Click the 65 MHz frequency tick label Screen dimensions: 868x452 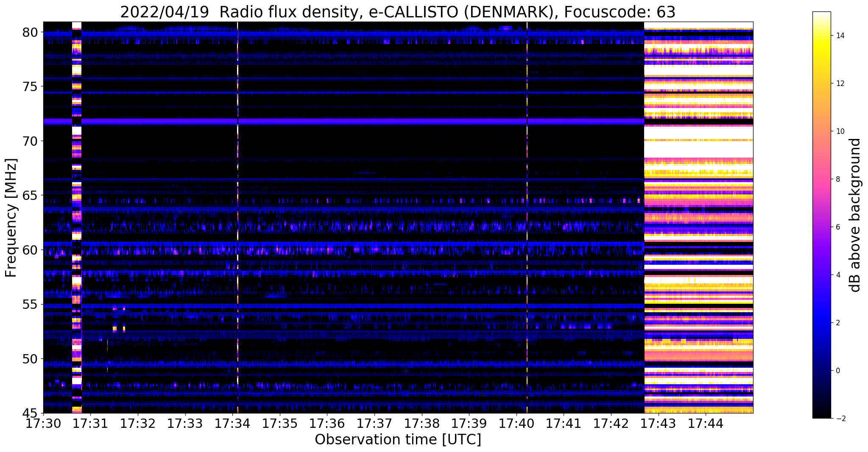tap(30, 196)
